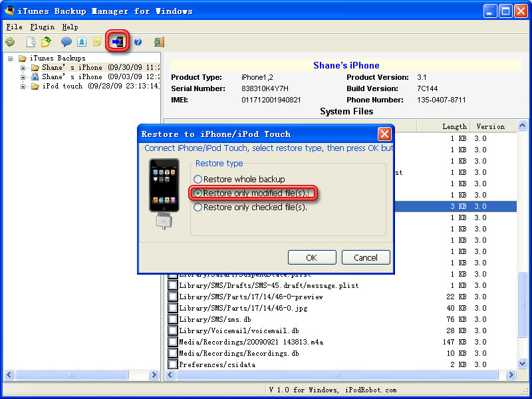This screenshot has height=399, width=532.
Task: Select the Library/Voicemail/voicemail.db file name
Action: point(239,331)
